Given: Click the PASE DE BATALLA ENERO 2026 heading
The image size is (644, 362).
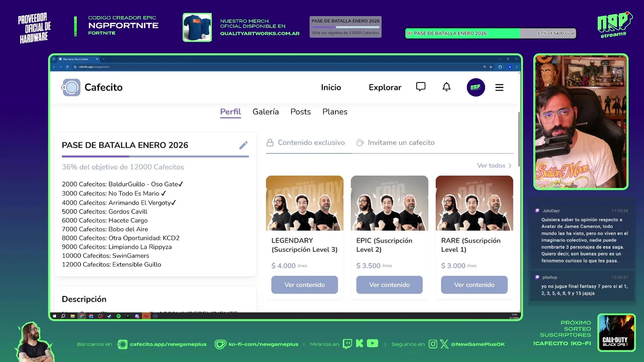Looking at the screenshot, I should pyautogui.click(x=125, y=145).
